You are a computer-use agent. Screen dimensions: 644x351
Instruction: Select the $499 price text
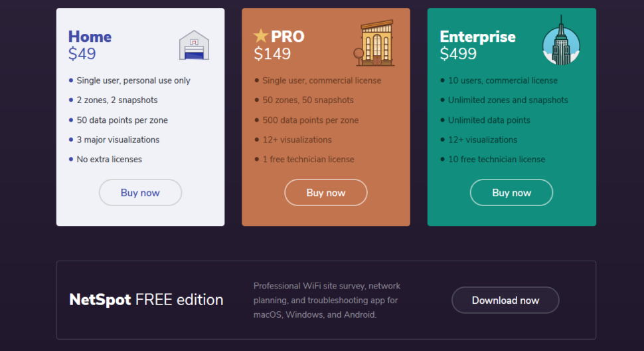(x=458, y=54)
